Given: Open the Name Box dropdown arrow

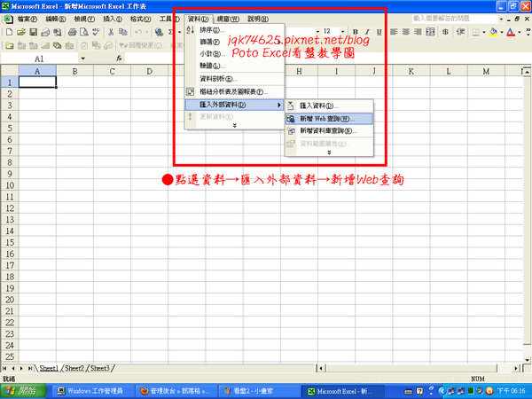Looking at the screenshot, I should tap(82, 59).
